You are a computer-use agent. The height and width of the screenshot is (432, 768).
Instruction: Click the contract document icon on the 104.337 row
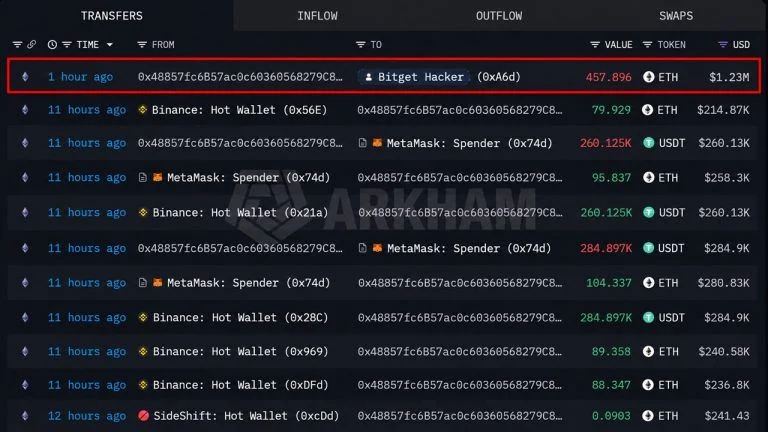click(x=143, y=283)
